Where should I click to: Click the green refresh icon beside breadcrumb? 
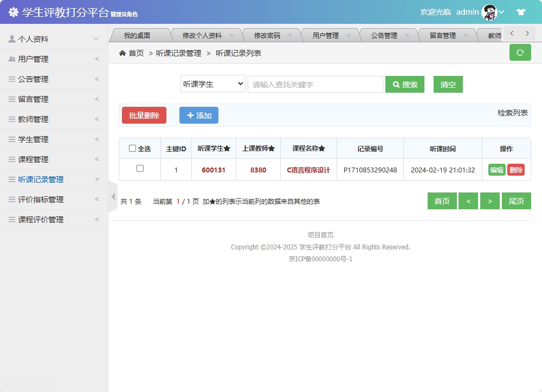(520, 53)
